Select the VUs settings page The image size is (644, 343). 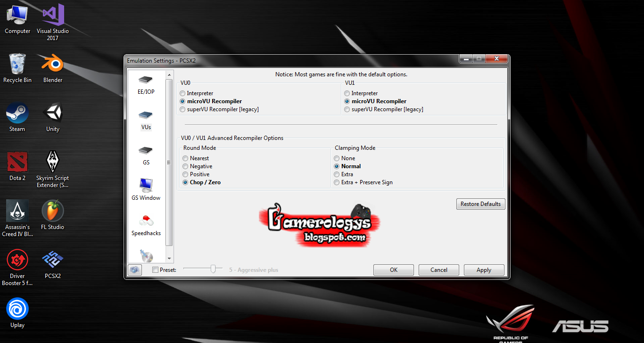pyautogui.click(x=146, y=120)
